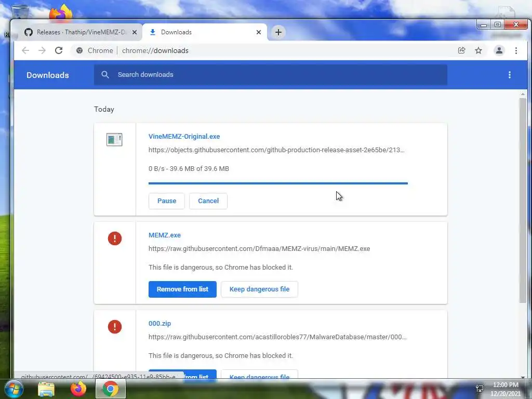Click the VineMEMZ-Original.exe file icon

coord(114,139)
